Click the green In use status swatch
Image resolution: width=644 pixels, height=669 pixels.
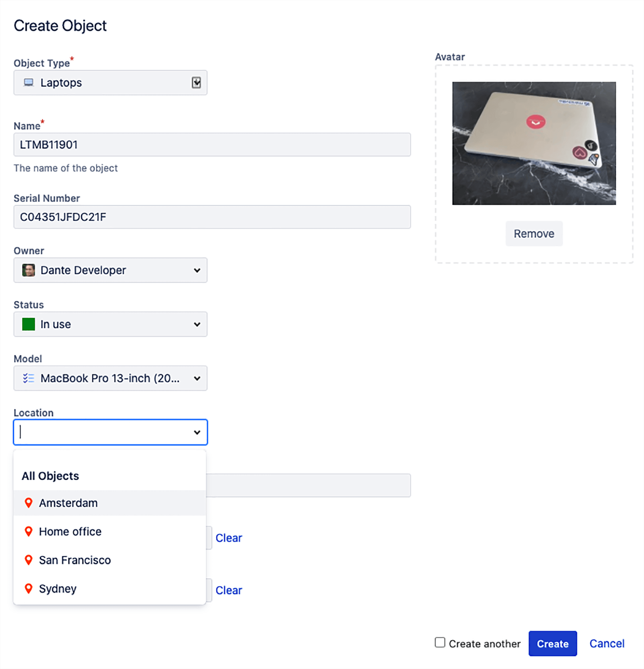28,324
